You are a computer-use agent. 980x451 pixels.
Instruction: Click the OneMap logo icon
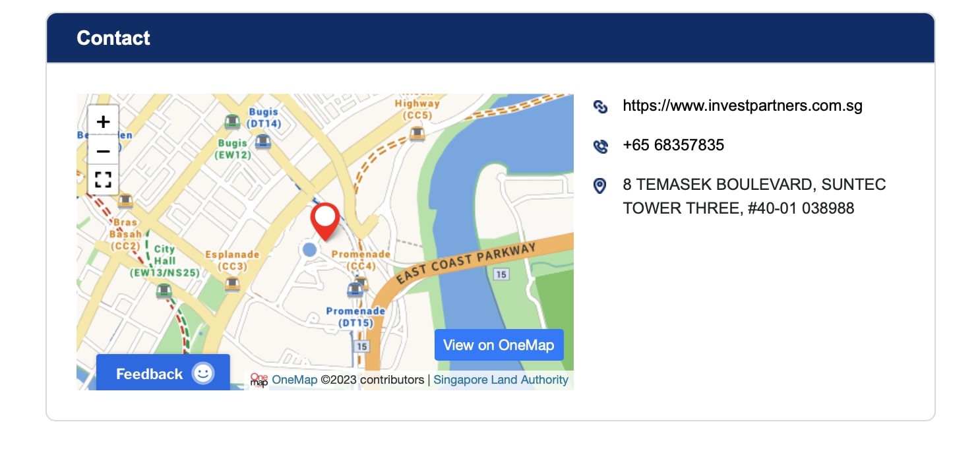(259, 380)
